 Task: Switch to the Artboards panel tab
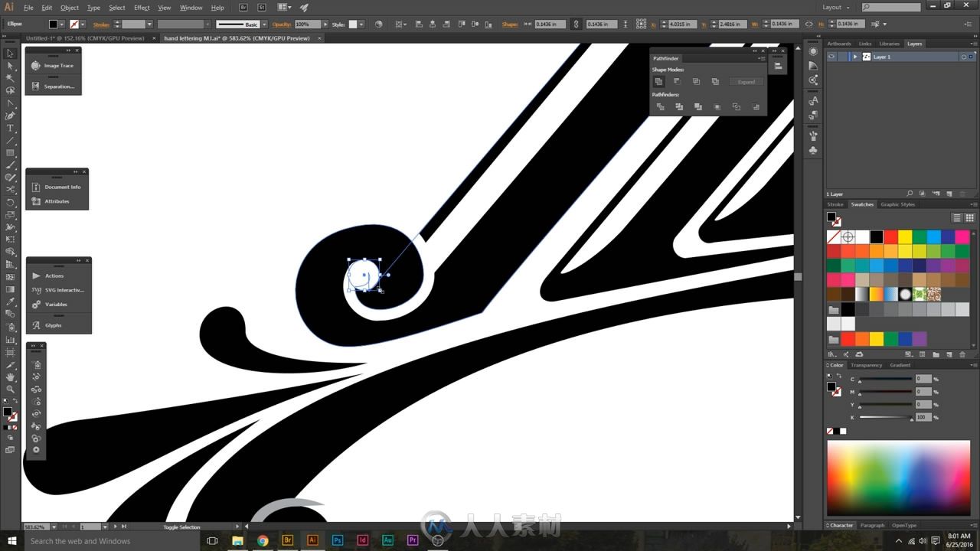pos(839,44)
